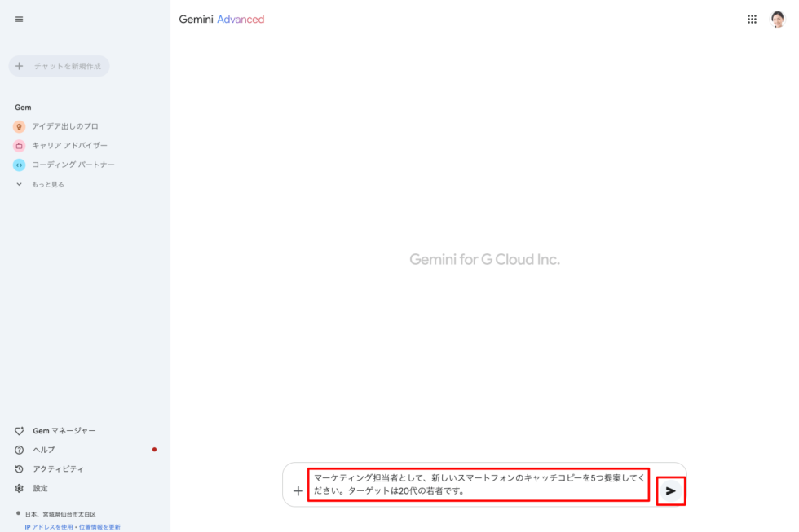Open the アイデア出しのプロ Gem
The image size is (799, 532).
coord(65,126)
